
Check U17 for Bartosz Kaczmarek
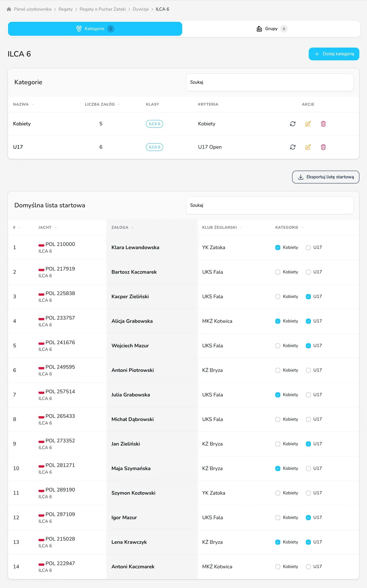pos(308,272)
